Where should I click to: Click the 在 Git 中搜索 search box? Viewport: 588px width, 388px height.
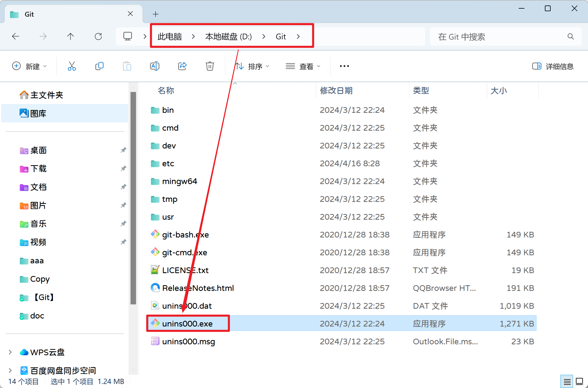[x=500, y=37]
